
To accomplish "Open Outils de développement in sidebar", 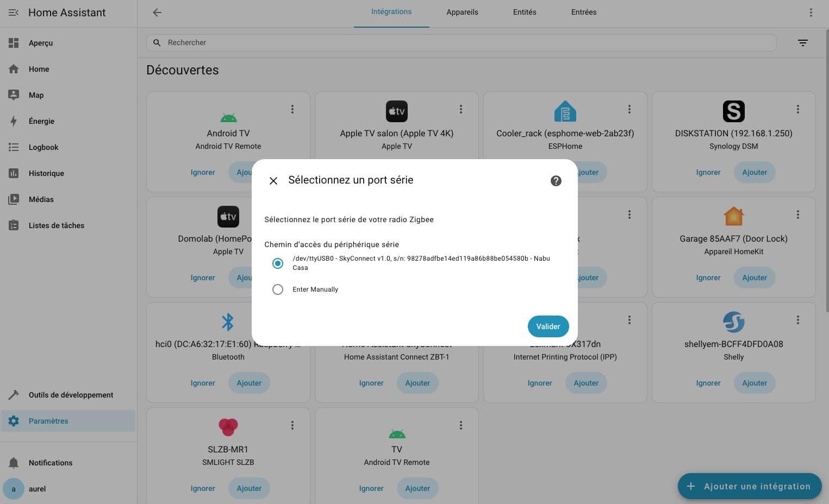I will [x=71, y=395].
